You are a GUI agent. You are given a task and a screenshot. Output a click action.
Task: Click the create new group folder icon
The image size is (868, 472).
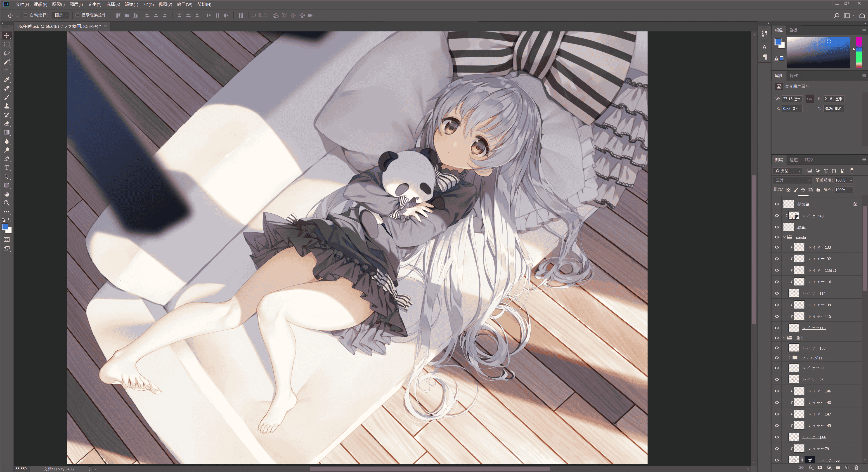pos(838,468)
